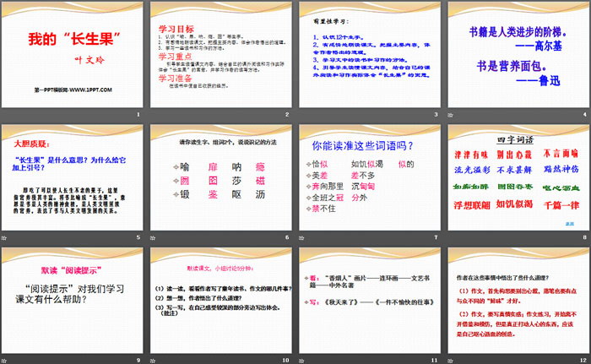Click the animation star icon under slide 11
591x364 pixels.
(301, 361)
